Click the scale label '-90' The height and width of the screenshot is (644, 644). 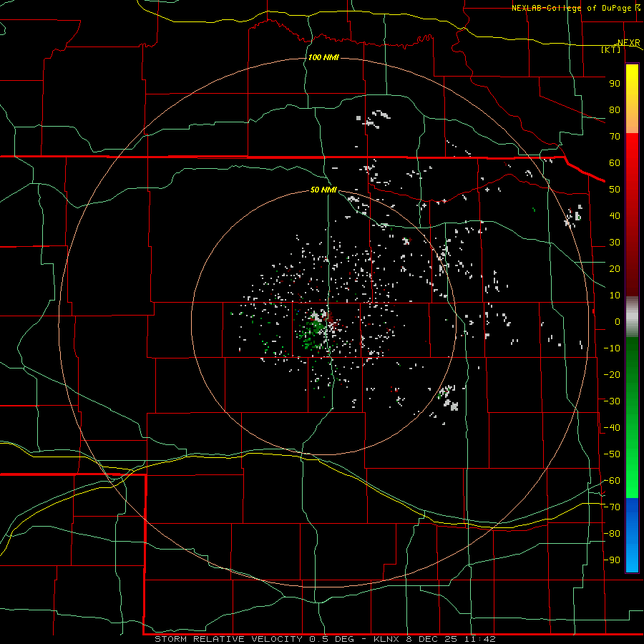(x=612, y=560)
